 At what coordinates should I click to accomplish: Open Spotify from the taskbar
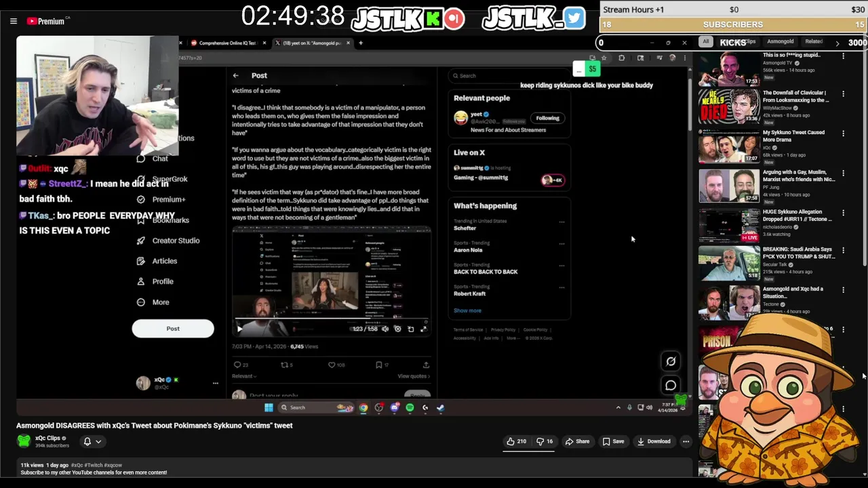pyautogui.click(x=410, y=407)
